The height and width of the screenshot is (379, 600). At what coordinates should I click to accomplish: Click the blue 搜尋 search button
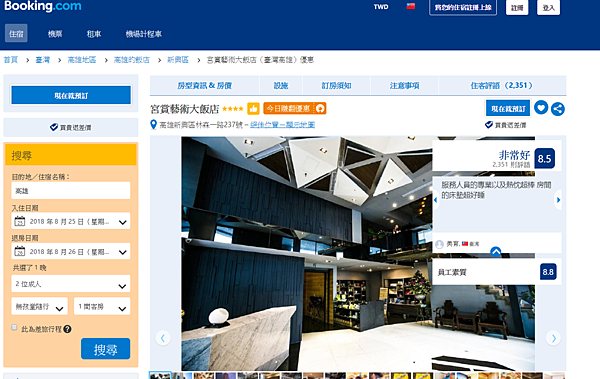[105, 349]
